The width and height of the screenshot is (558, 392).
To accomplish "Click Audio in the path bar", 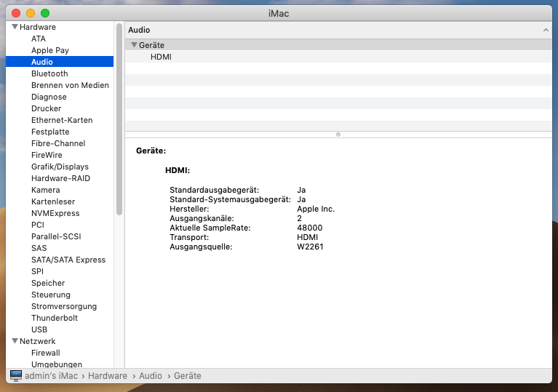I will [150, 376].
